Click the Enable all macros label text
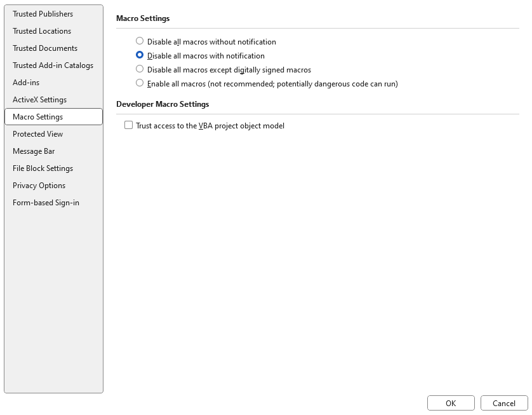 [272, 84]
